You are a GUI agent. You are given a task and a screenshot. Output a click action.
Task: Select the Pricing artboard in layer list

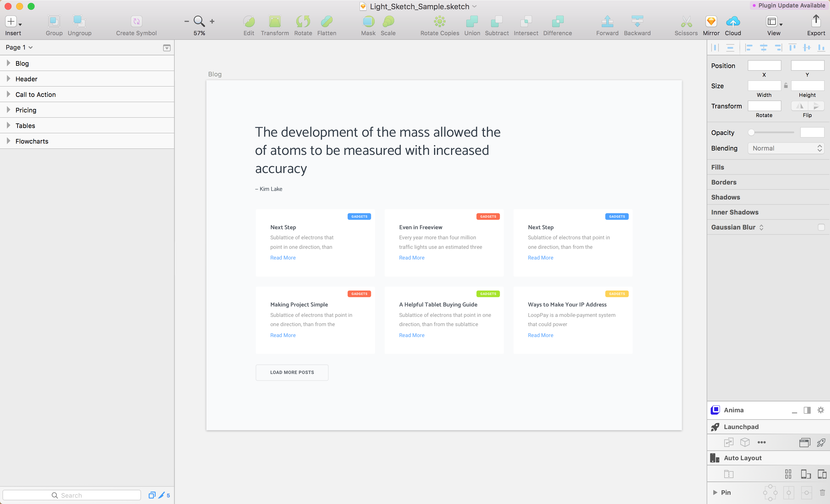tap(26, 110)
